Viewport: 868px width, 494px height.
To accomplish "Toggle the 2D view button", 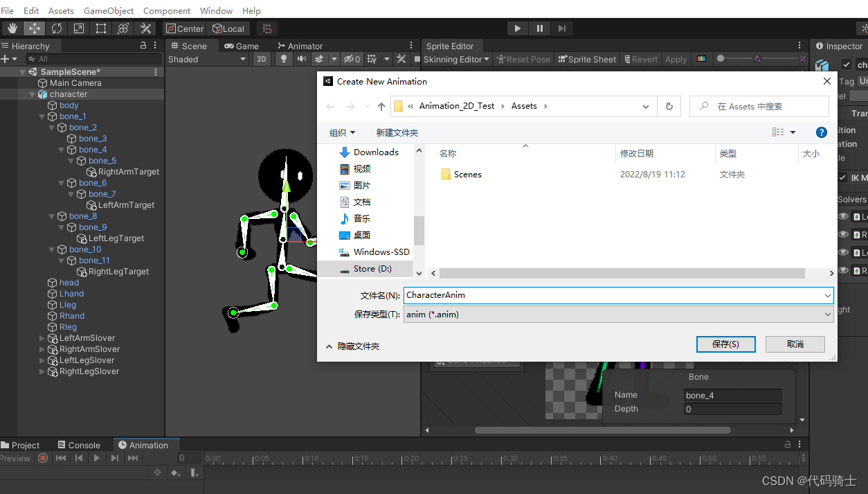I will point(262,59).
